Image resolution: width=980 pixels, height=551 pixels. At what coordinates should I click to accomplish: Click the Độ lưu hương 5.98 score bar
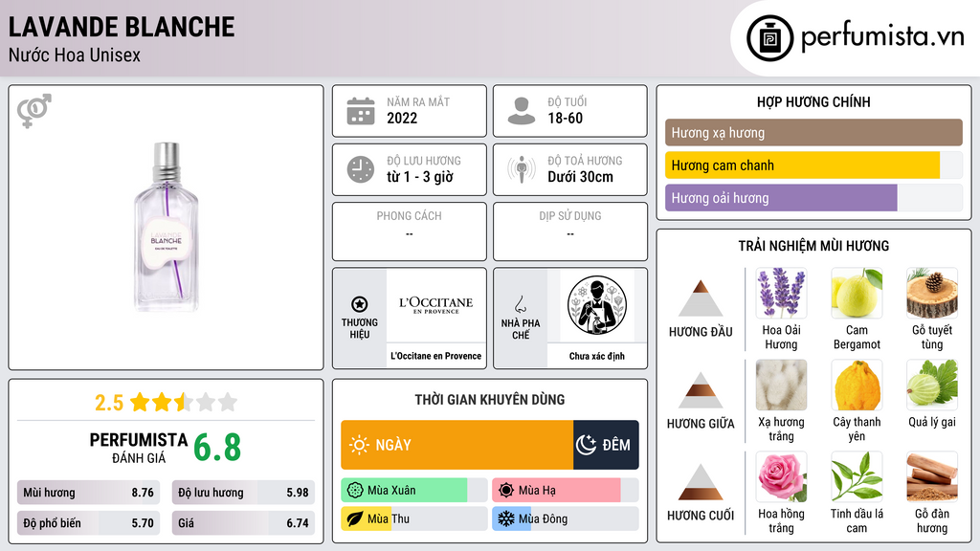(x=243, y=493)
